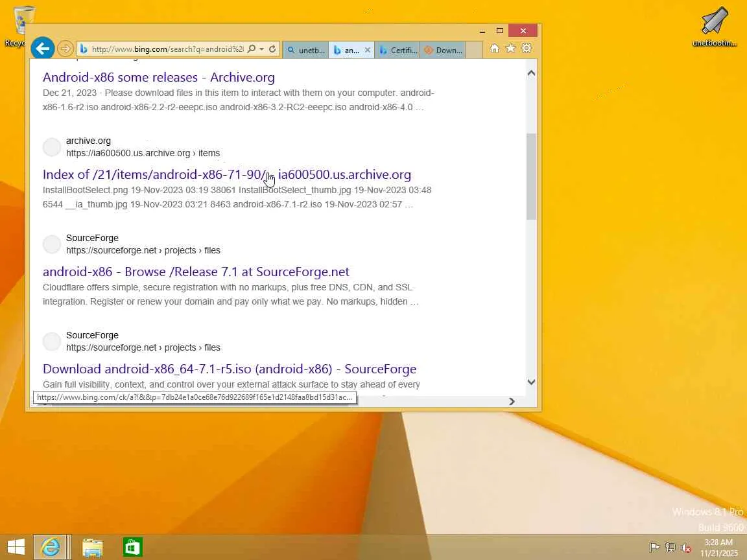747x560 pixels.
Task: Switch to the 'Certifi...' tab
Action: pos(397,50)
